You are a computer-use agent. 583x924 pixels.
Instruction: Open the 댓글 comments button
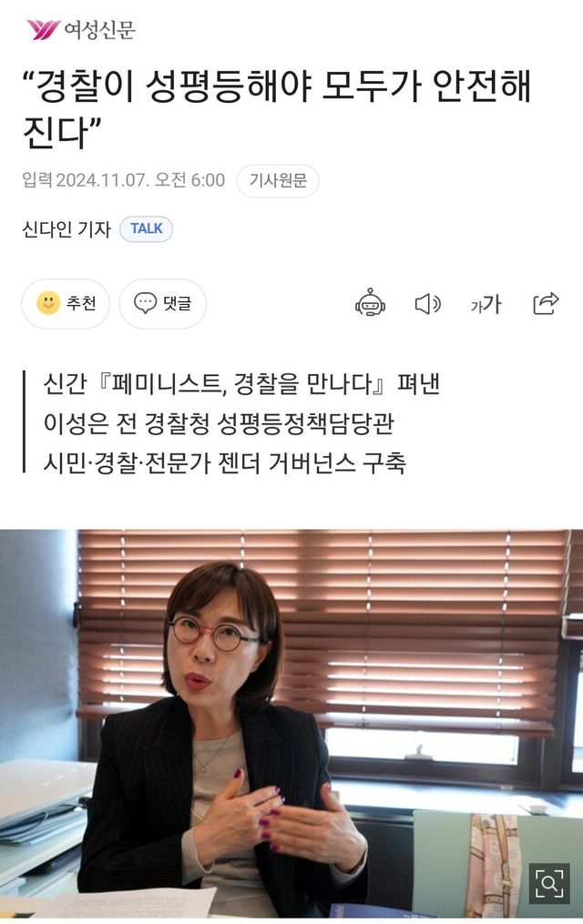pyautogui.click(x=163, y=303)
